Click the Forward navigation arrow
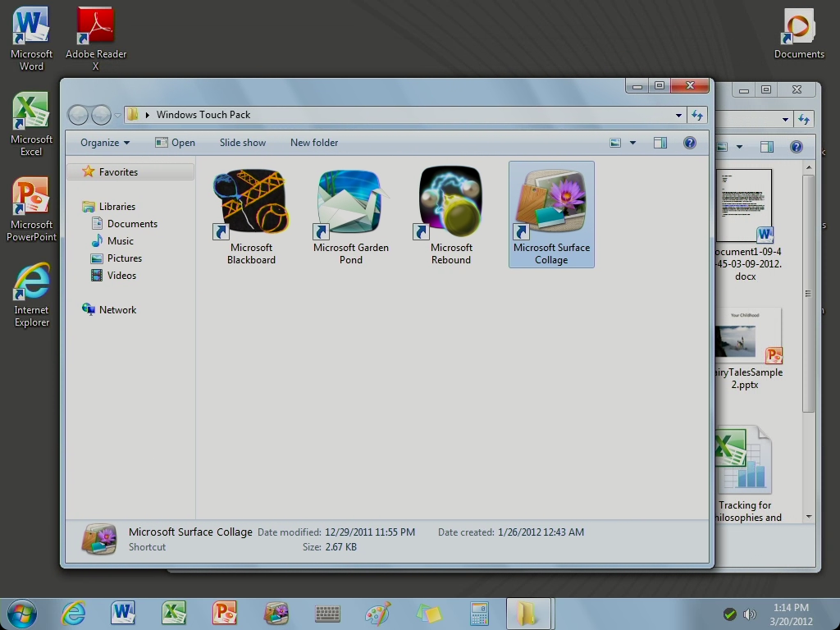Viewport: 840px width, 630px height. tap(101, 115)
